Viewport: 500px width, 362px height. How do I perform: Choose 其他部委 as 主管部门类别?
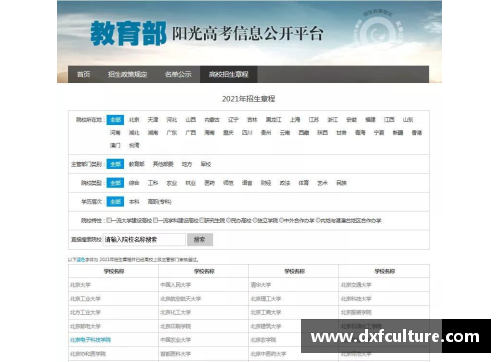[x=163, y=164]
